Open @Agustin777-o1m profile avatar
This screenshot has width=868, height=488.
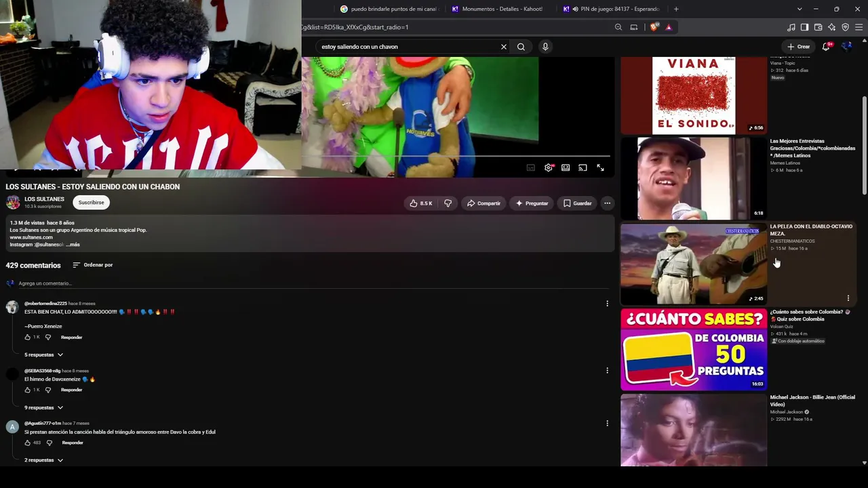point(12,426)
